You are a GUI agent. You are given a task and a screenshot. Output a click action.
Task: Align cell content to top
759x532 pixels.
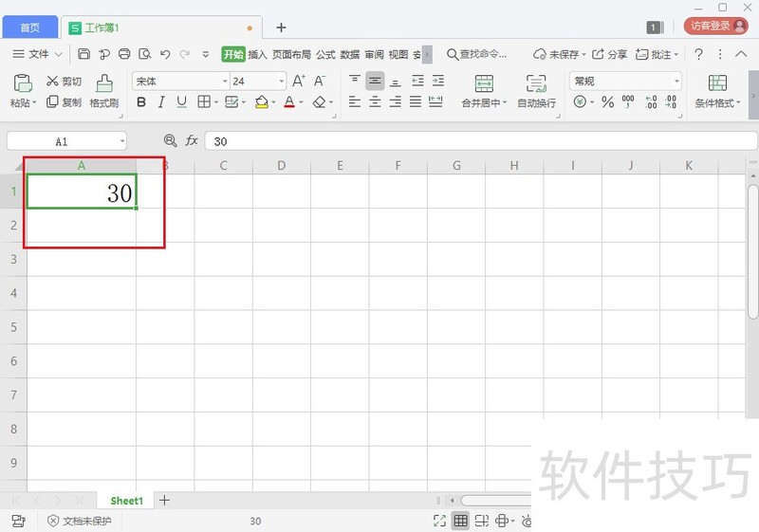(x=355, y=80)
